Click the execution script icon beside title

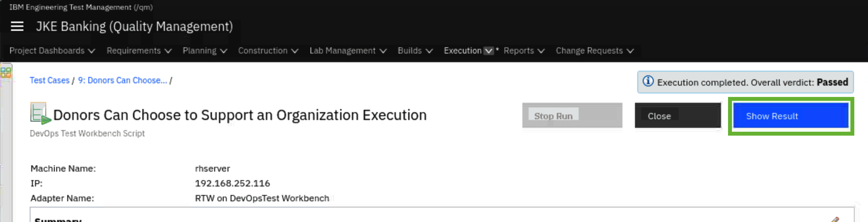(x=40, y=113)
